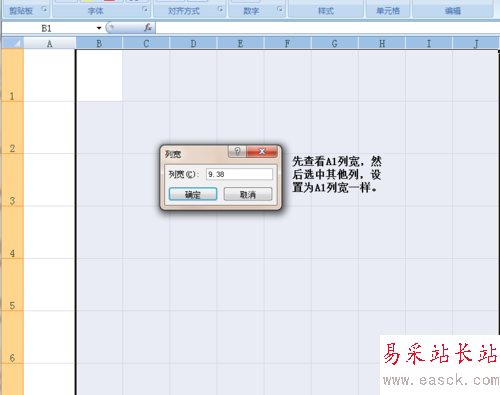Select column G header
Viewport: 500px width, 395px height.
[335, 44]
